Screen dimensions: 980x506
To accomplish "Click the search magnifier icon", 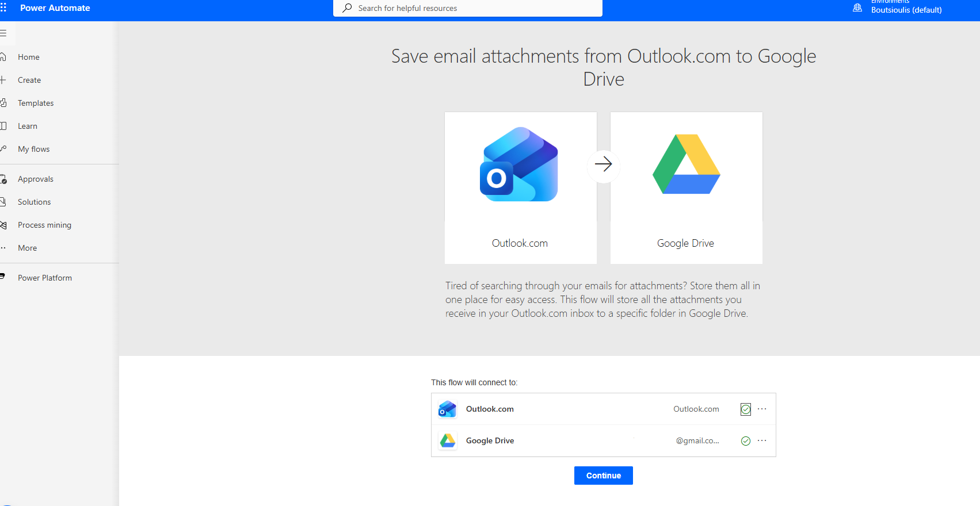I will [x=347, y=8].
